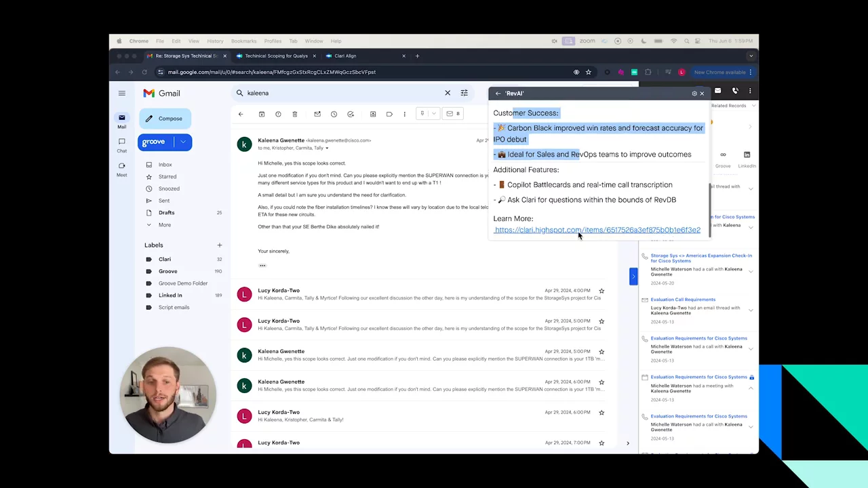Show the recipient details dropdown arrow

[327, 148]
